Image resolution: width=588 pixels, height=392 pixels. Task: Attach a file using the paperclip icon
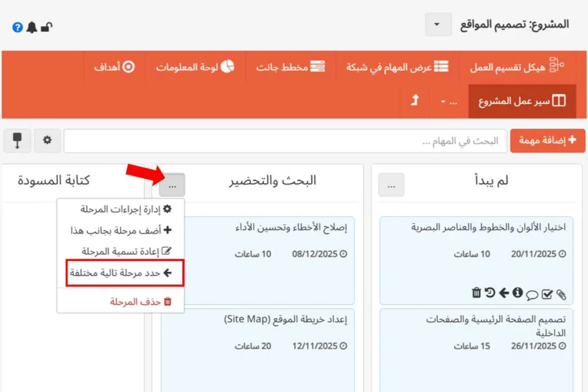coord(561,294)
